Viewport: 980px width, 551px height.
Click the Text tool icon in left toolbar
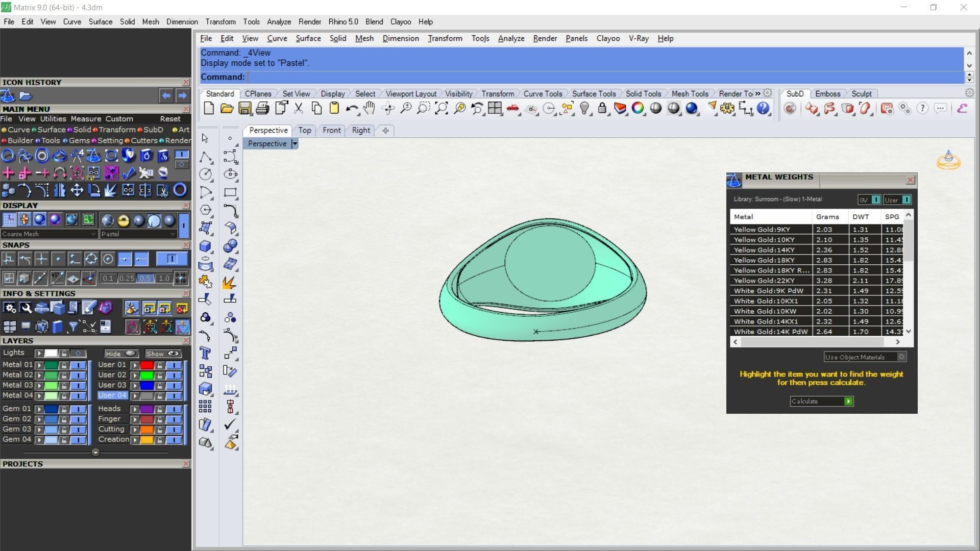tap(205, 353)
